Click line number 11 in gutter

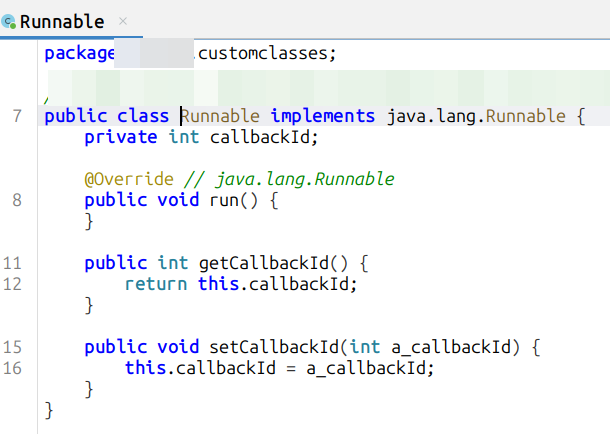12,263
